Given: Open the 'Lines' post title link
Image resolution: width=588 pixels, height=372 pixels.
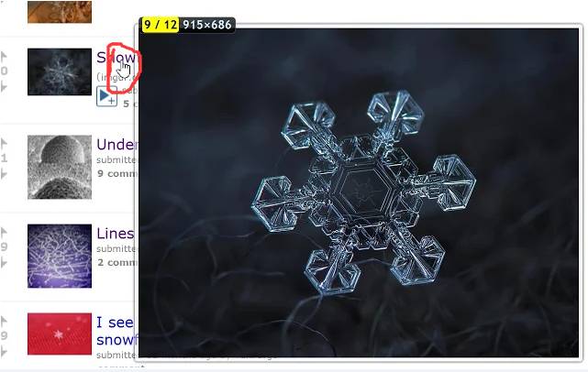Looking at the screenshot, I should [116, 234].
